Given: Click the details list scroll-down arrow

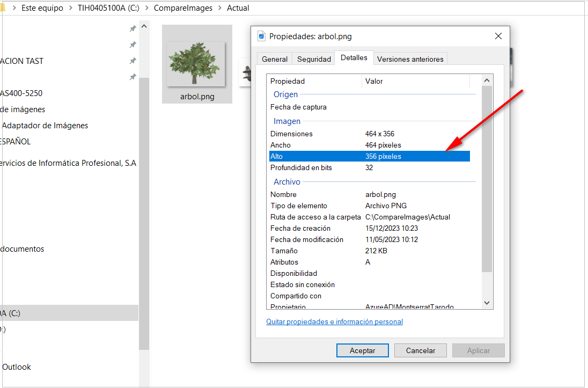Looking at the screenshot, I should (x=487, y=303).
